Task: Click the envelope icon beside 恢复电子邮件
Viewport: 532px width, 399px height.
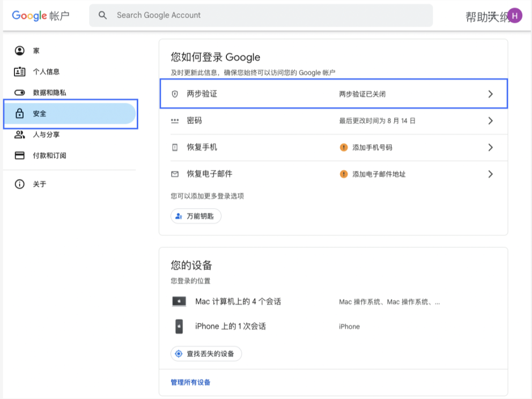Action: [175, 174]
